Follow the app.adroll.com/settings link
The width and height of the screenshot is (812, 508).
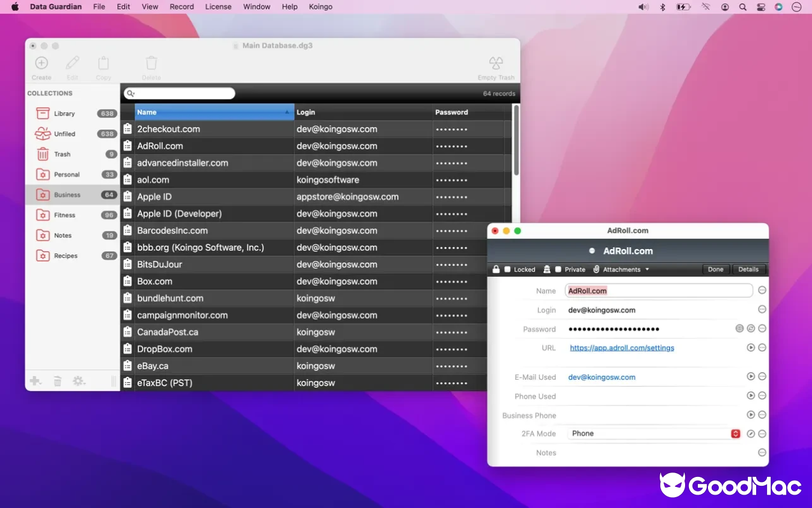coord(622,347)
